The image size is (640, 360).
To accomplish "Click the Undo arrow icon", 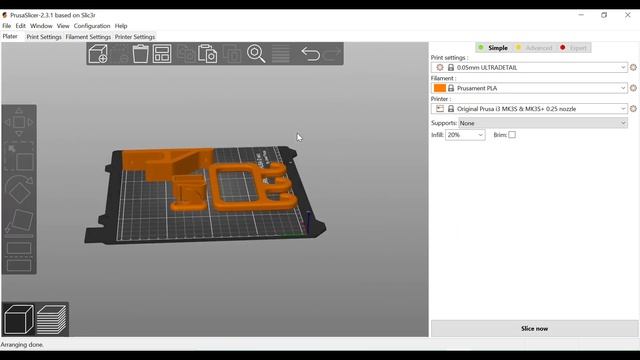I will [311, 54].
